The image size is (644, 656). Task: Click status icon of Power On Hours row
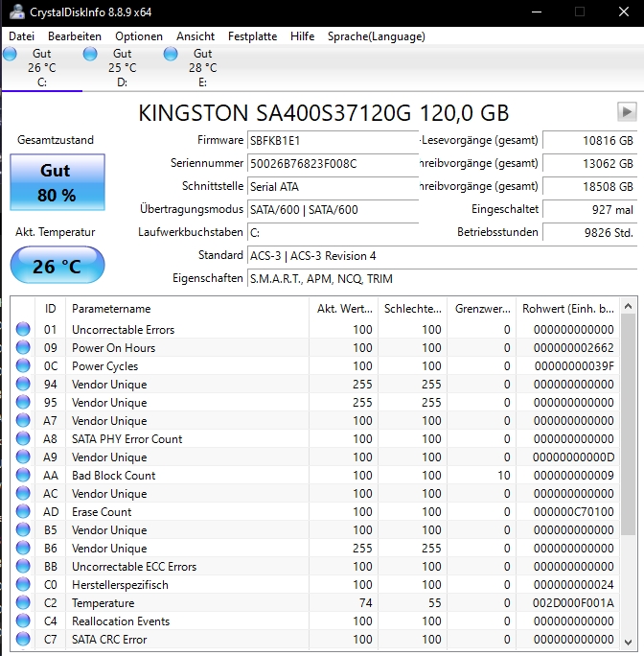click(x=23, y=347)
